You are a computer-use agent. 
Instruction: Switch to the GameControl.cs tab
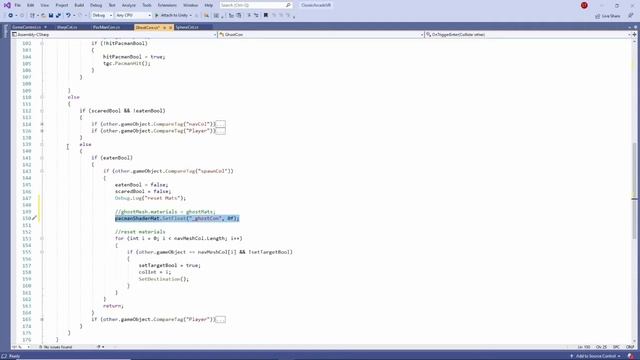click(x=27, y=27)
